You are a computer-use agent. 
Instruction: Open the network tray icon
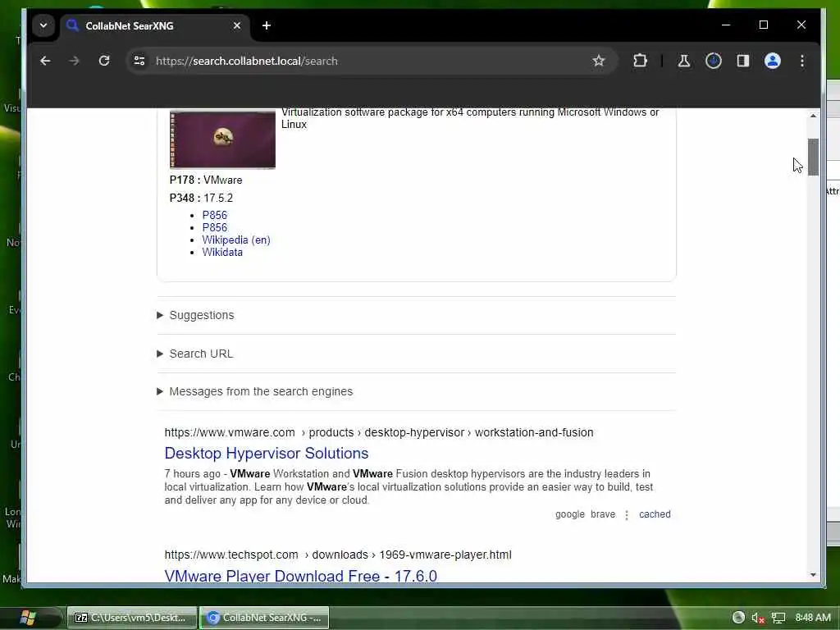[778, 619]
